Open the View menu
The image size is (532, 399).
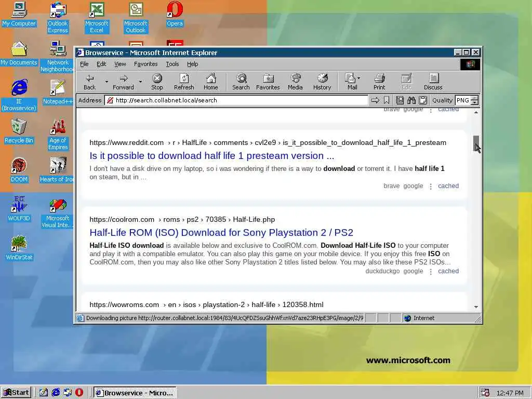coord(120,64)
